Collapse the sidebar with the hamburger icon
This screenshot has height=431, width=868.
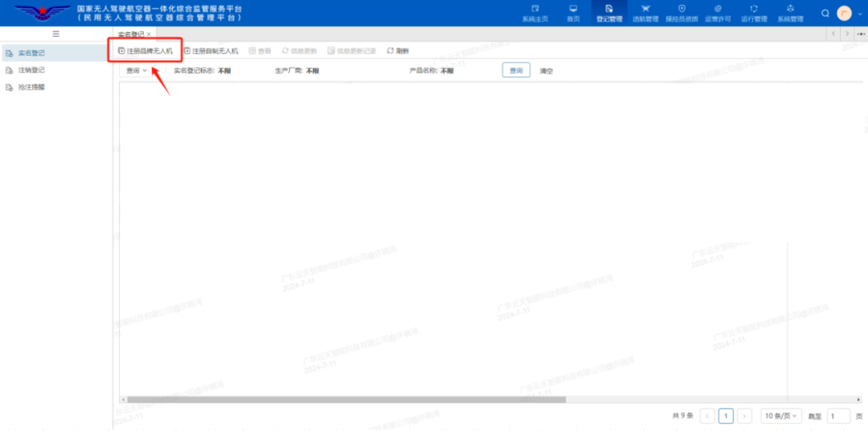coord(55,34)
